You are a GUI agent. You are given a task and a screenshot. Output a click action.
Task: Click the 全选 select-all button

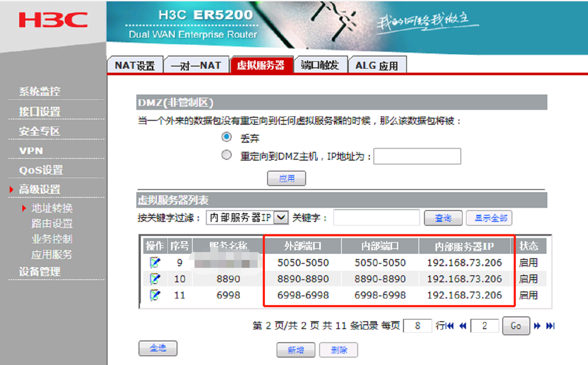[x=158, y=348]
